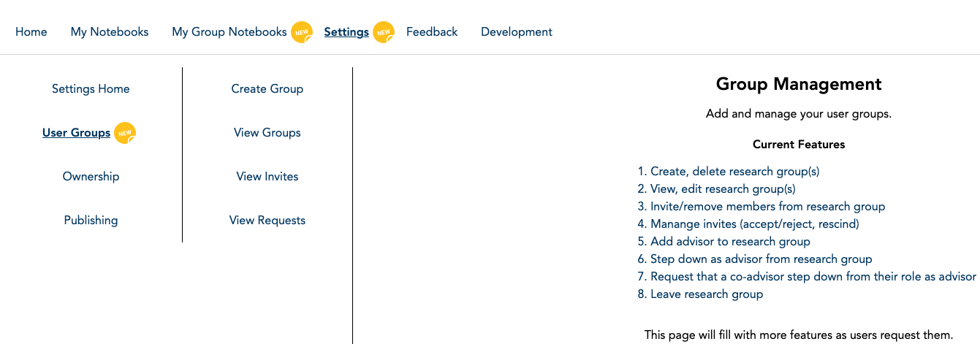Select View Requests in the submenu
Viewport: 980px width, 344px height.
point(267,221)
